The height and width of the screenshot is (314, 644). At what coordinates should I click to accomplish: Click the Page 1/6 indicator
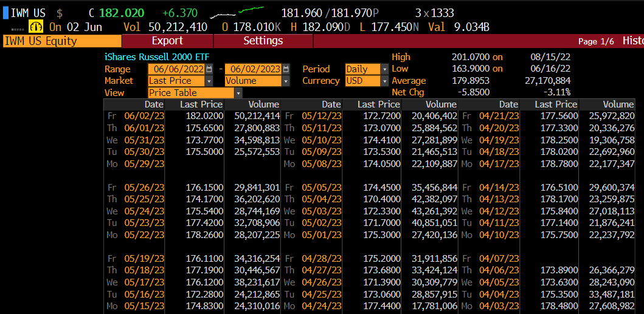pos(596,41)
